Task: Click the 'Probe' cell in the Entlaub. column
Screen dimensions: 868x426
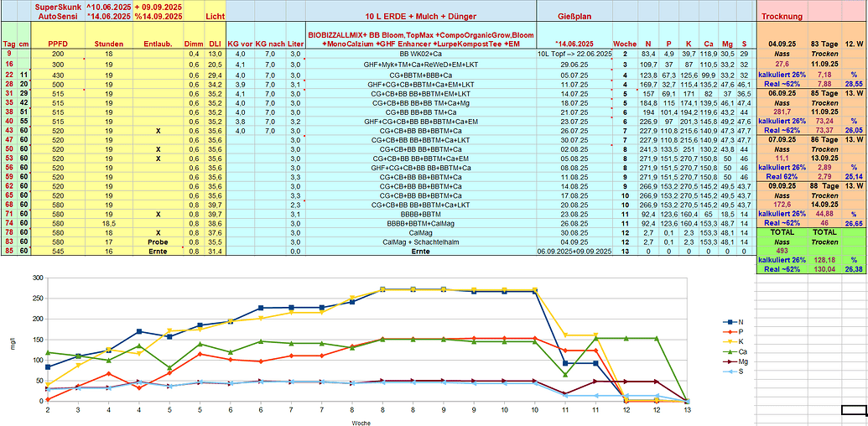Action: pos(159,242)
